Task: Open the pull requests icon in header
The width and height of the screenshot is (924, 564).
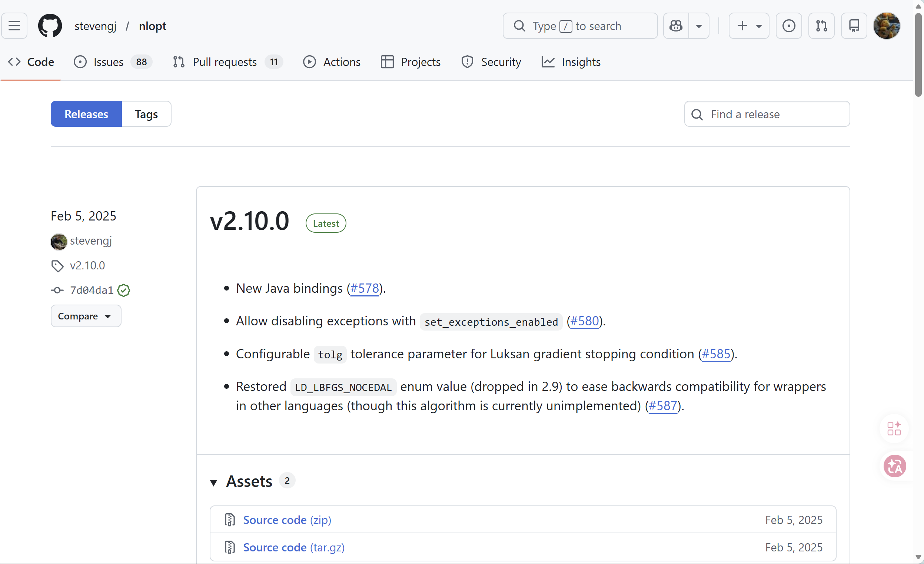Action: (821, 26)
